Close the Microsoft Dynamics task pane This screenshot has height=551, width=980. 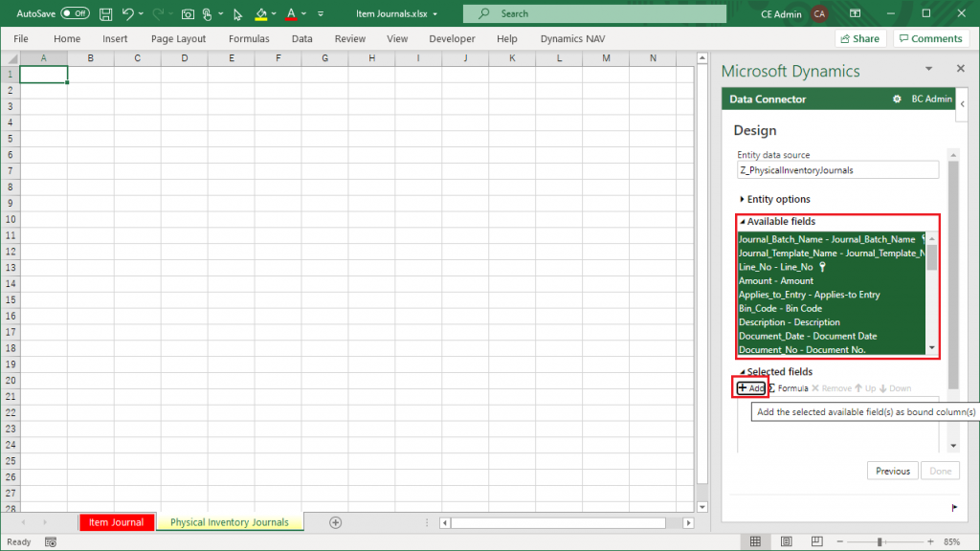[x=961, y=68]
